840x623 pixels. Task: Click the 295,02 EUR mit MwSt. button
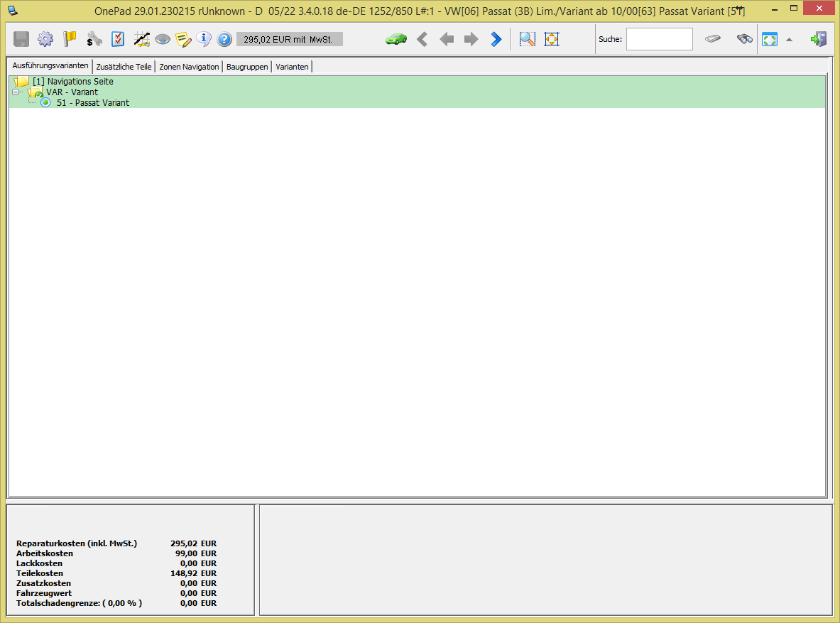289,39
